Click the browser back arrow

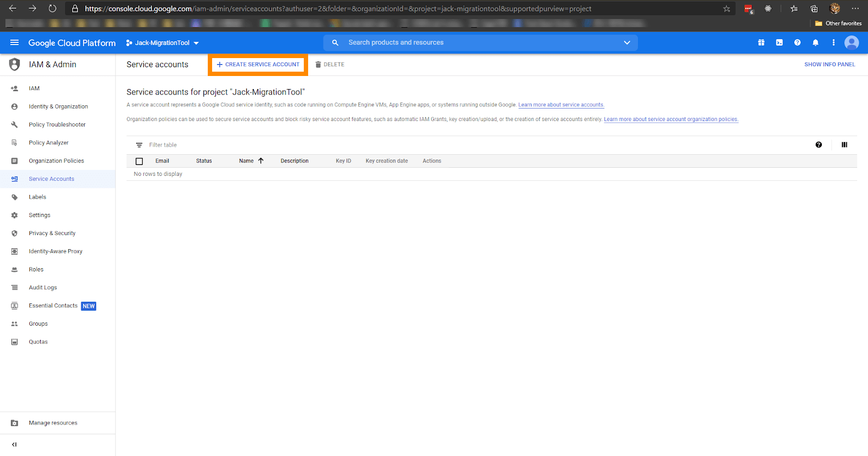point(13,8)
